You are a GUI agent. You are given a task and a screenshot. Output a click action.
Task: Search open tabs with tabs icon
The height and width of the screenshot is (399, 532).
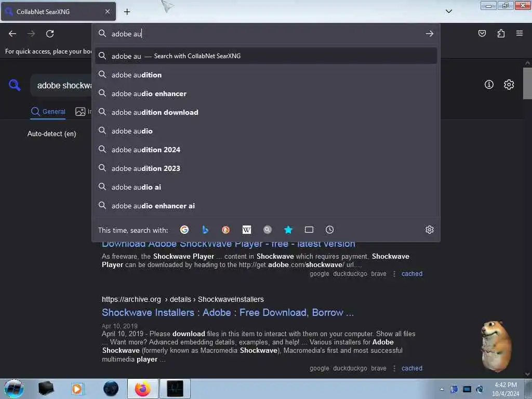tap(309, 230)
